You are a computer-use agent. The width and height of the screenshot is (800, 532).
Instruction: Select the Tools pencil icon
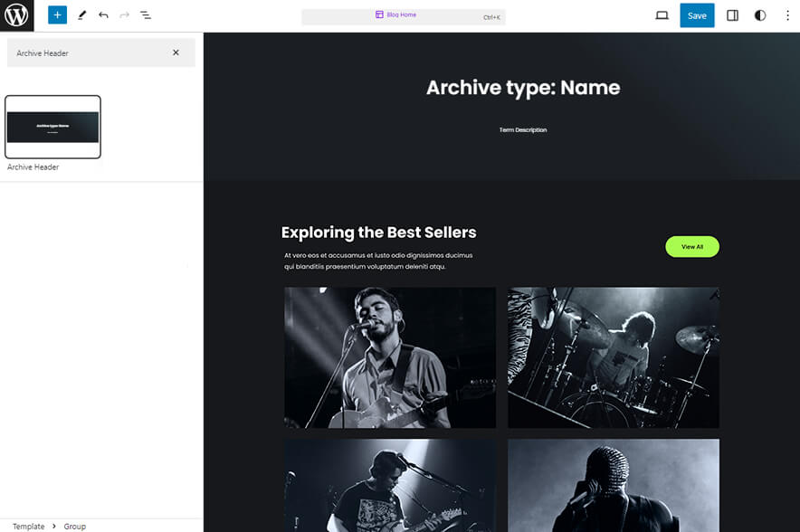[81, 14]
